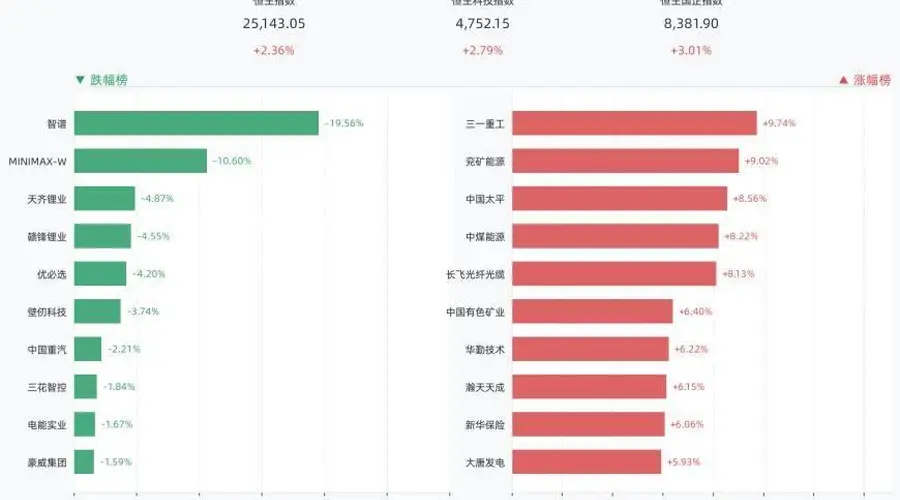Click the +3.01% change figure
Viewport: 900px width, 500px height.
coord(691,51)
